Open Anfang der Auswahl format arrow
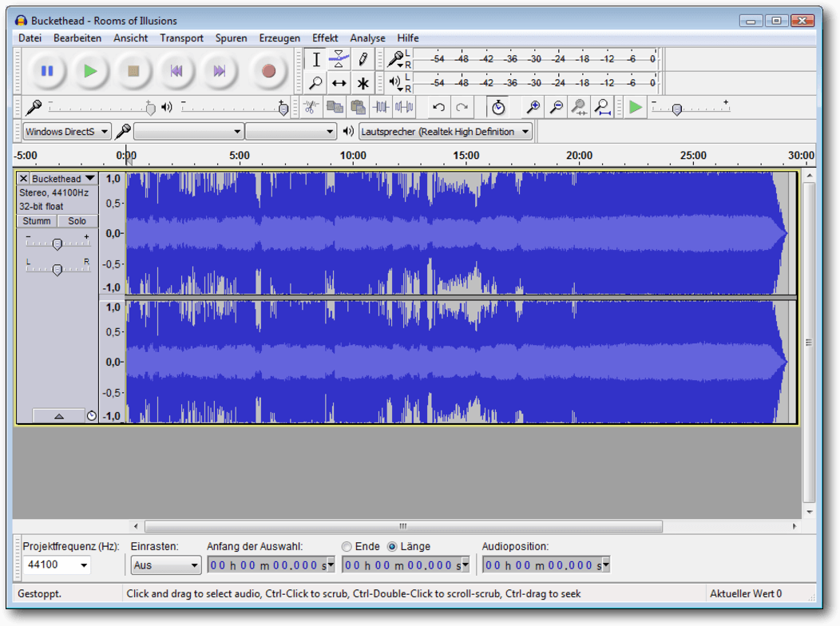 tap(331, 565)
